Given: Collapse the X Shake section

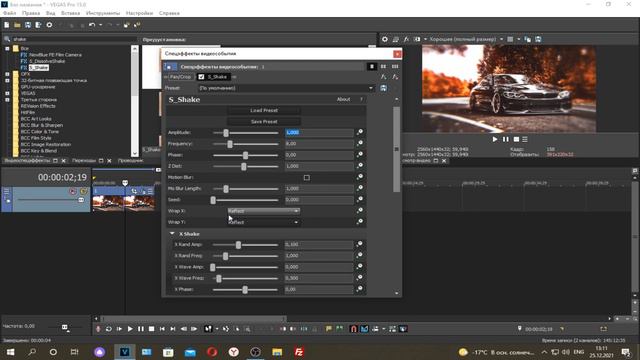Looking at the screenshot, I should 172,233.
